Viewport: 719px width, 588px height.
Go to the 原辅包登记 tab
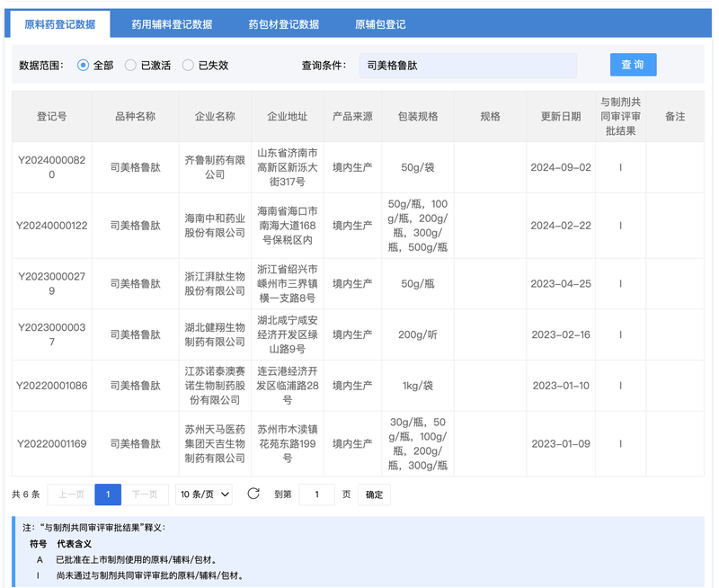click(379, 24)
